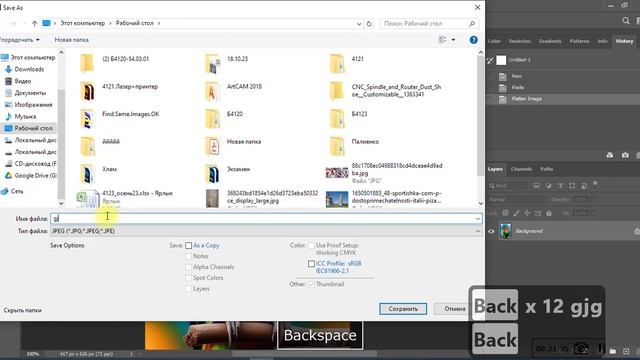This screenshot has height=360, width=640.
Task: Open Save As dialog help icon
Action: click(473, 40)
